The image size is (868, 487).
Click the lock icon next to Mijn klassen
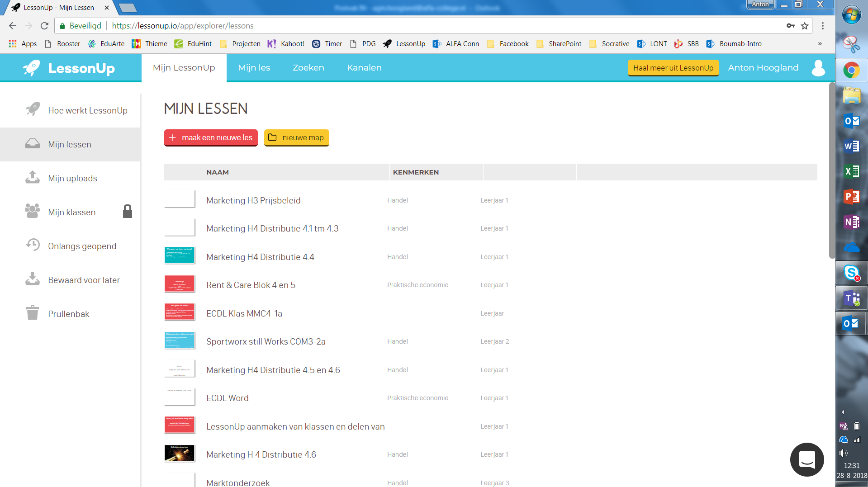tap(127, 211)
